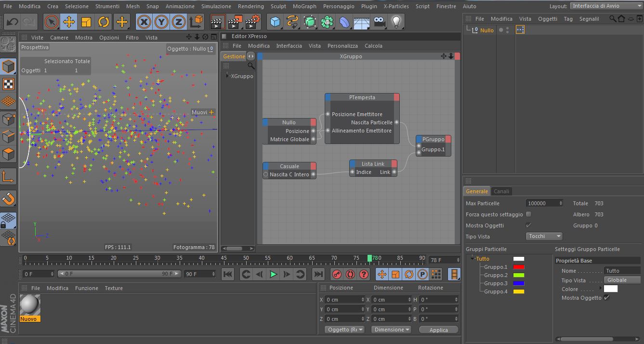Expand the XGruppo tree item
This screenshot has width=644, height=344.
coord(227,76)
